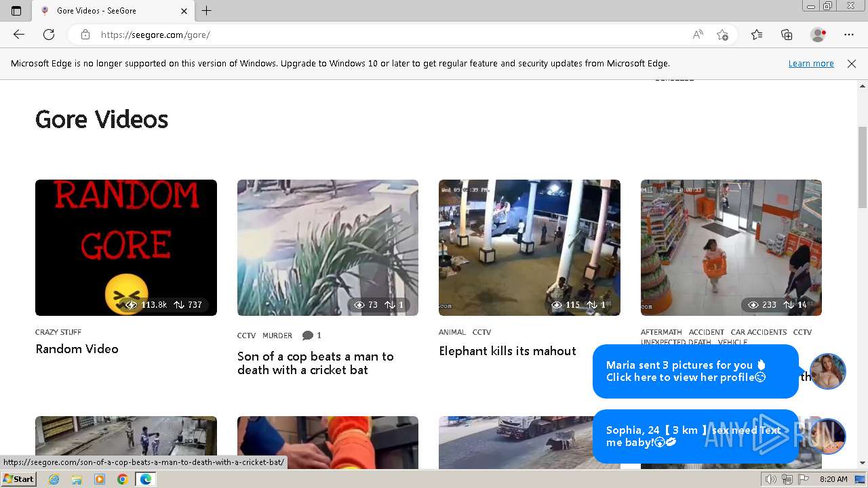
Task: Select the Gore Videos - SeeGore tab
Action: (x=114, y=11)
